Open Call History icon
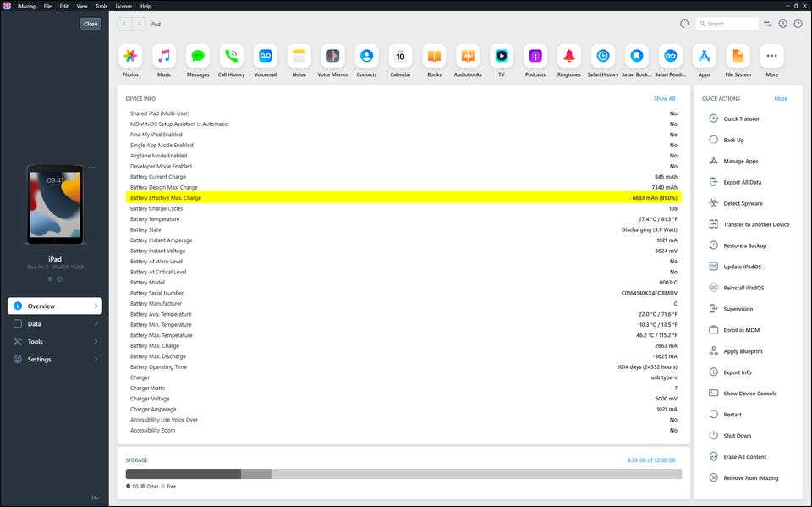Viewport: 812px width, 507px height. [x=232, y=56]
